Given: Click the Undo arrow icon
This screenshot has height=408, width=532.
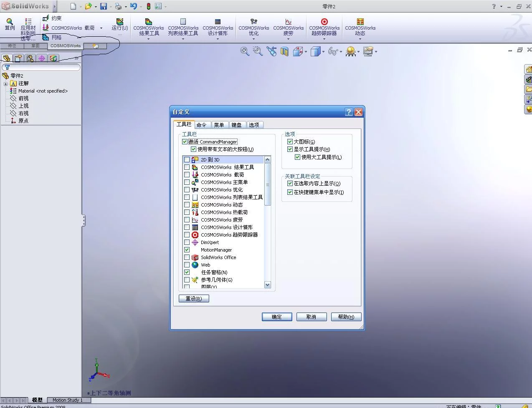Looking at the screenshot, I should tap(133, 6).
